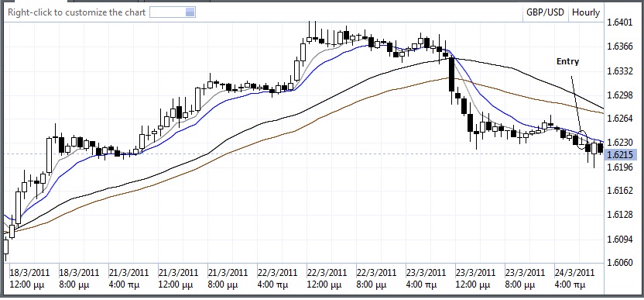
Task: Click the small blue square in the chart header box
Action: click(190, 12)
